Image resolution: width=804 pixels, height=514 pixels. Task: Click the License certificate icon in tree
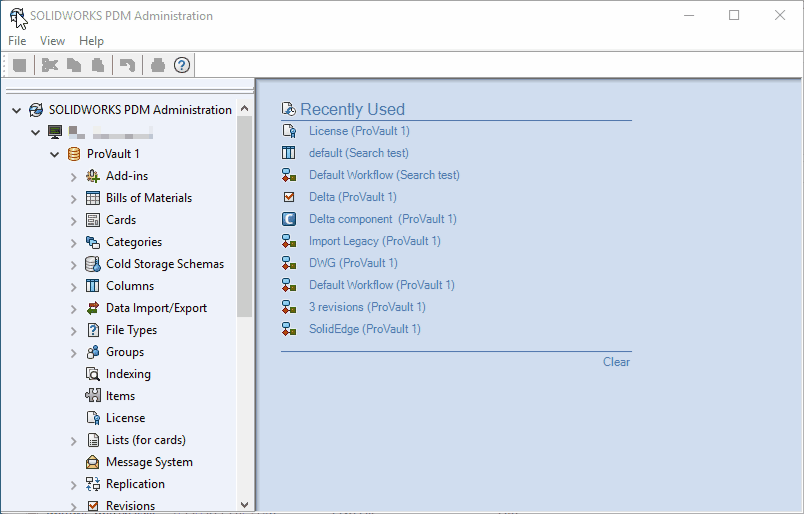pos(93,418)
